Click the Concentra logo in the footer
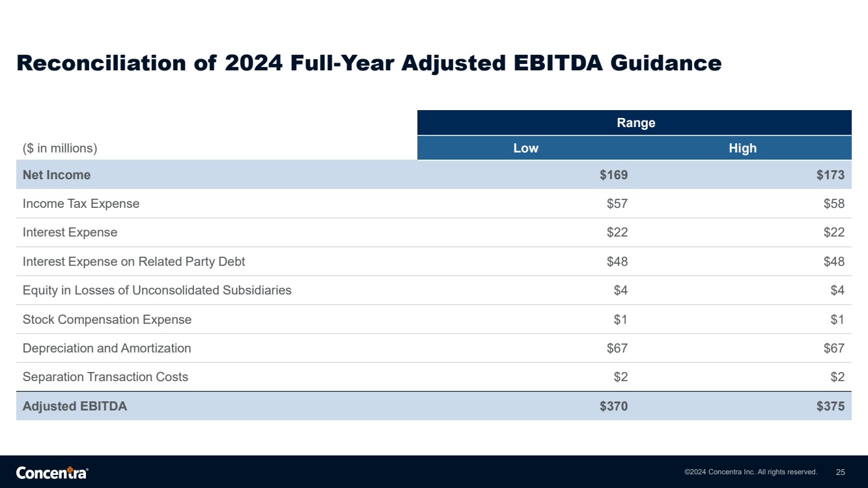The width and height of the screenshot is (868, 488). (52, 472)
